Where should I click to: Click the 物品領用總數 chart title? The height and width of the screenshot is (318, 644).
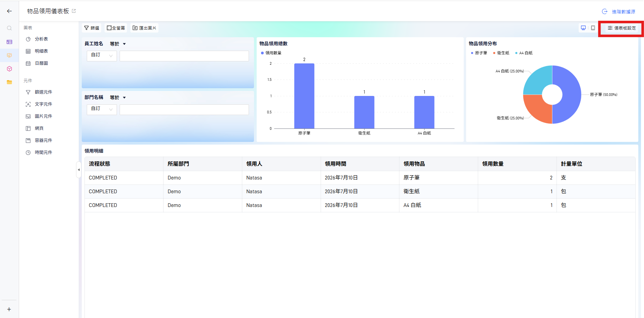(273, 44)
